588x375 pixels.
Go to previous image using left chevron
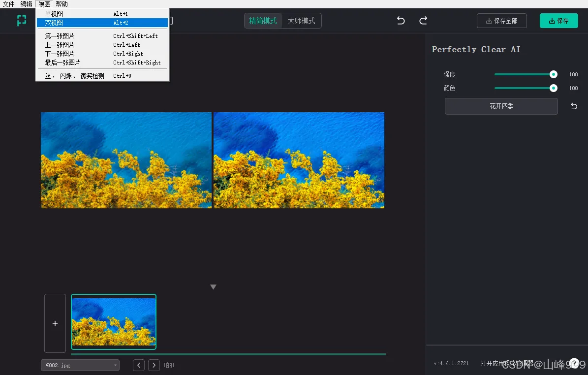tap(139, 365)
